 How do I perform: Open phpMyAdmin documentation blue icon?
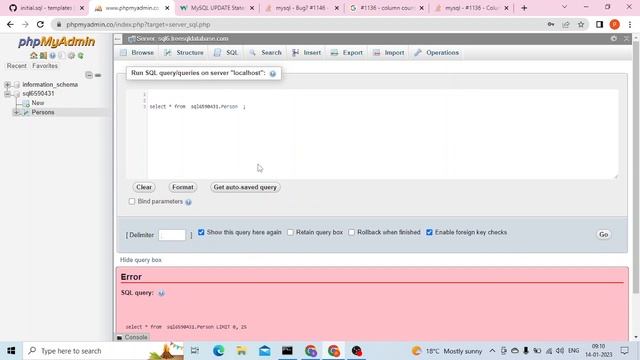[x=52, y=56]
